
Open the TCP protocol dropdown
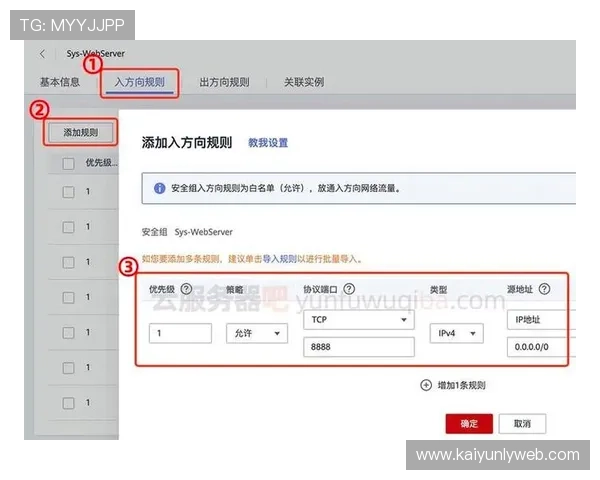359,320
